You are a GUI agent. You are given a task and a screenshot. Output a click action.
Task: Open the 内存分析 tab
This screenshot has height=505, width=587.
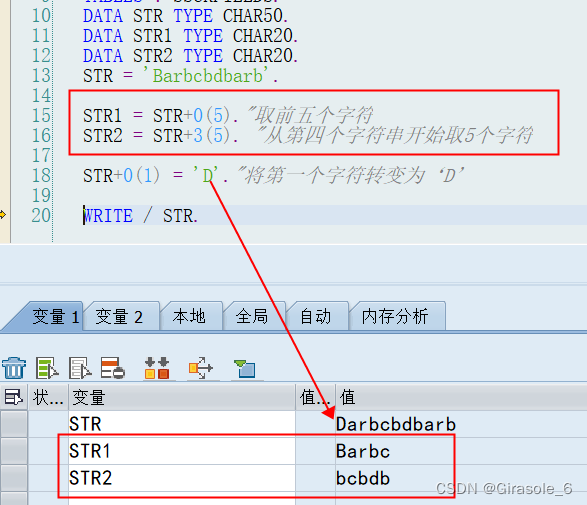[x=395, y=317]
